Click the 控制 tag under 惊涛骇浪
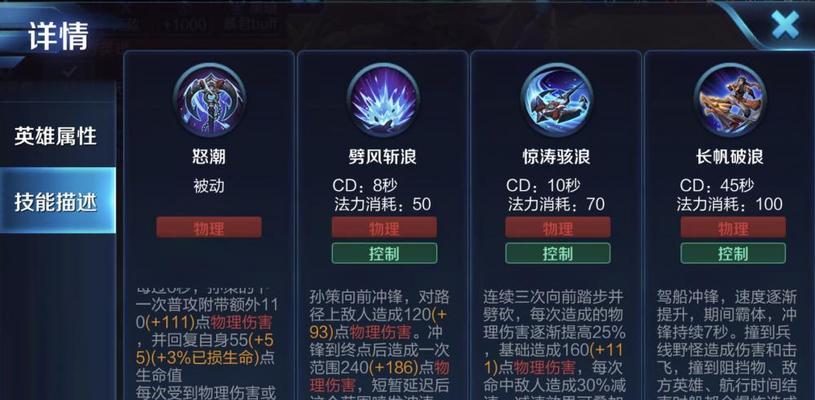The height and width of the screenshot is (400, 815). pyautogui.click(x=558, y=253)
